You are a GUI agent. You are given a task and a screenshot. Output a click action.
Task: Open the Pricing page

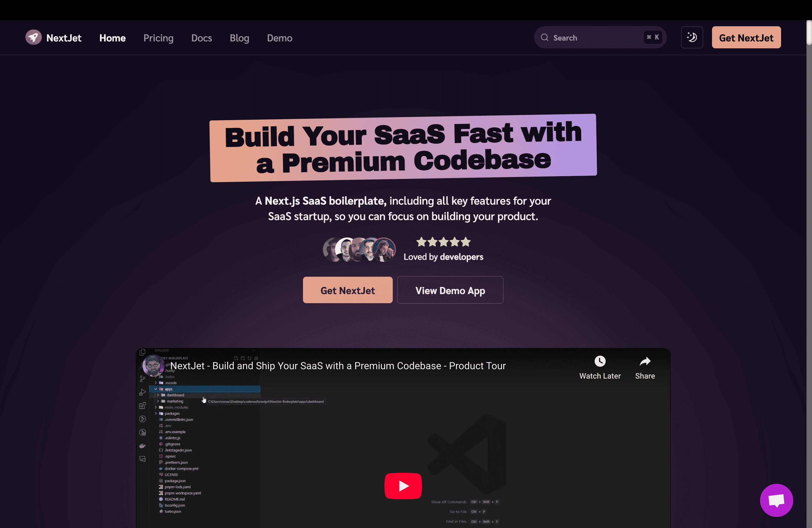(x=158, y=38)
